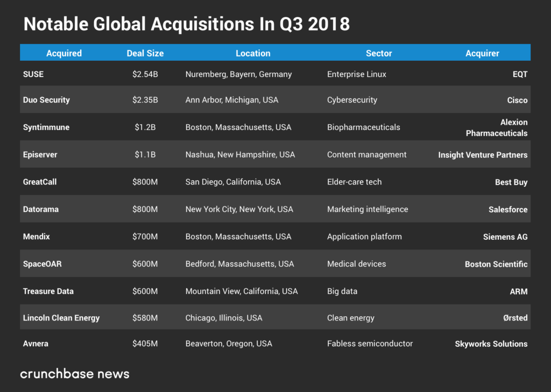The width and height of the screenshot is (551, 392).
Task: Select the Sector column header
Action: tap(379, 53)
